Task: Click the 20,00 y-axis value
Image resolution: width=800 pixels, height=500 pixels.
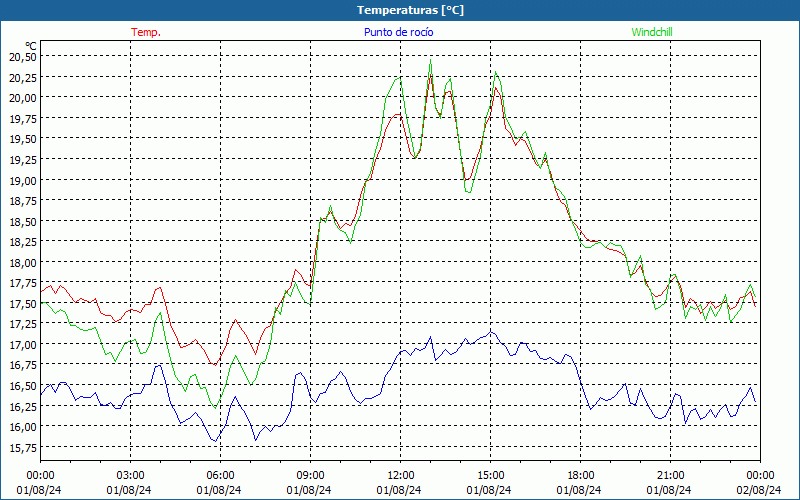Action: [x=22, y=97]
